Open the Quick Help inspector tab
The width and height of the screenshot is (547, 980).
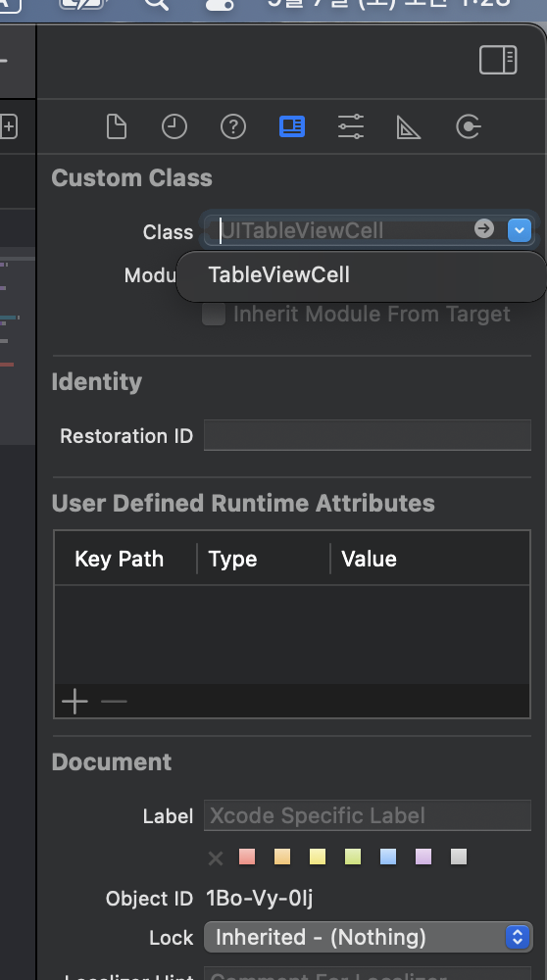tap(233, 126)
